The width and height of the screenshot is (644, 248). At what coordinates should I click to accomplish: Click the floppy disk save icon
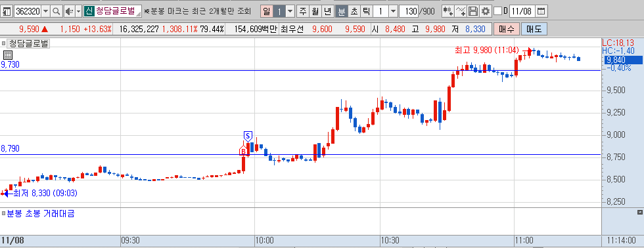coord(474,11)
